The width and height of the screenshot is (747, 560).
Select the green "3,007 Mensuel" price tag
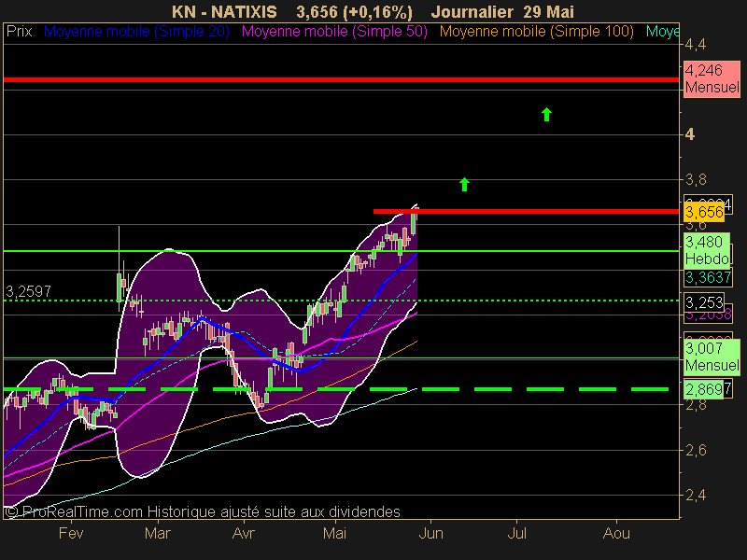click(x=712, y=357)
